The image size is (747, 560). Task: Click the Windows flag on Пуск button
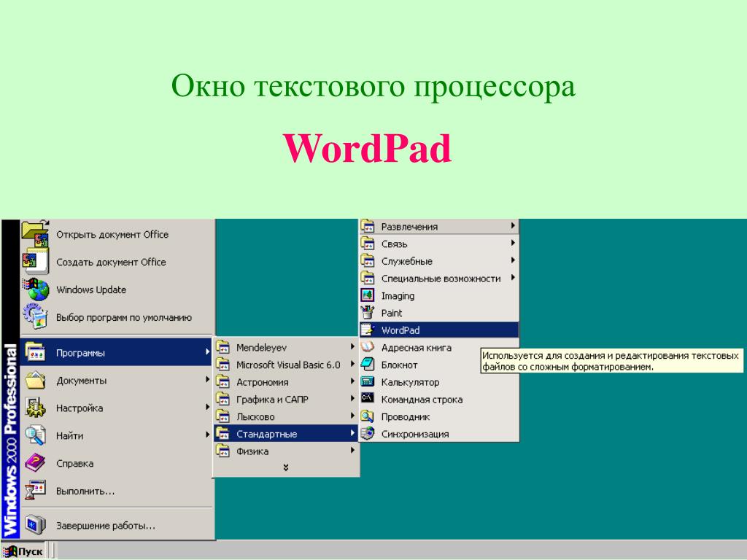[x=10, y=551]
